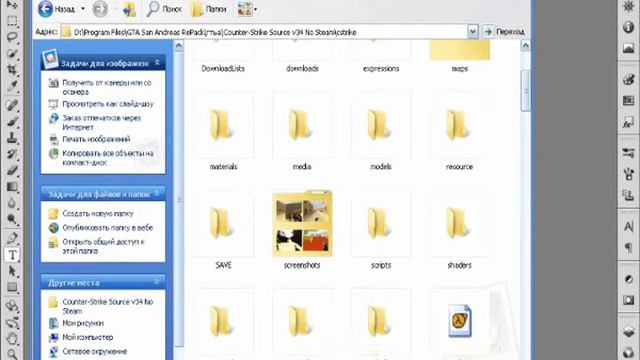Open the Paragraph panel icon
The height and width of the screenshot is (360, 640).
[628, 247]
